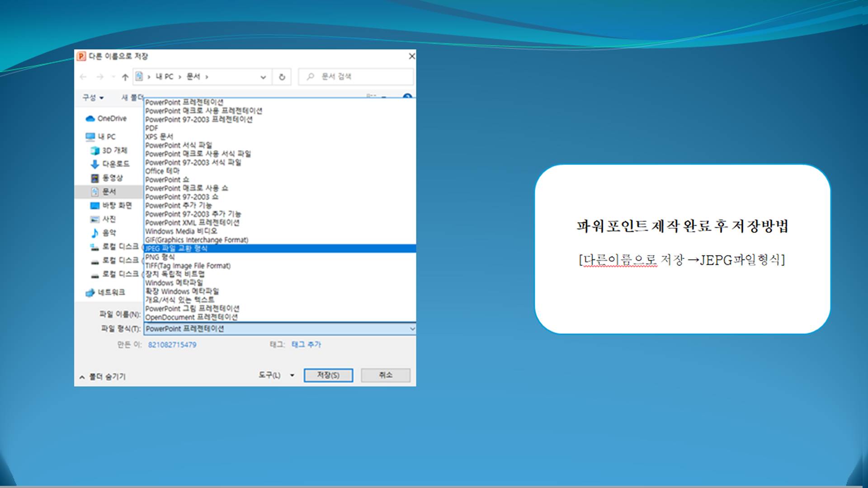Click the 취소 button
Viewport: 868px width, 488px height.
click(386, 375)
